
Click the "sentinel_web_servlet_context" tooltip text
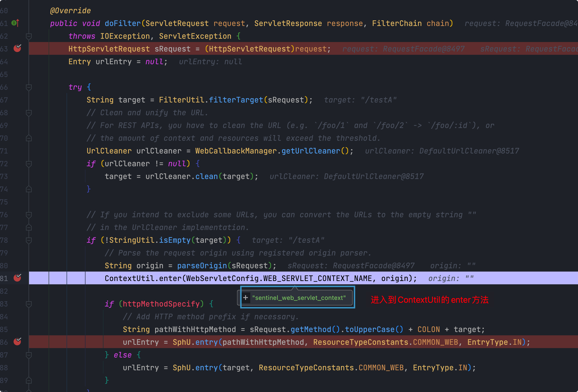click(x=299, y=298)
